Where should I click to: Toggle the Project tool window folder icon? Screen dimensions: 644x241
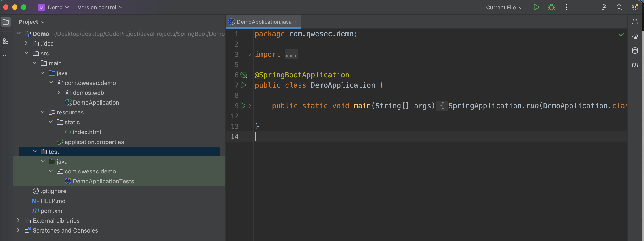coord(6,22)
